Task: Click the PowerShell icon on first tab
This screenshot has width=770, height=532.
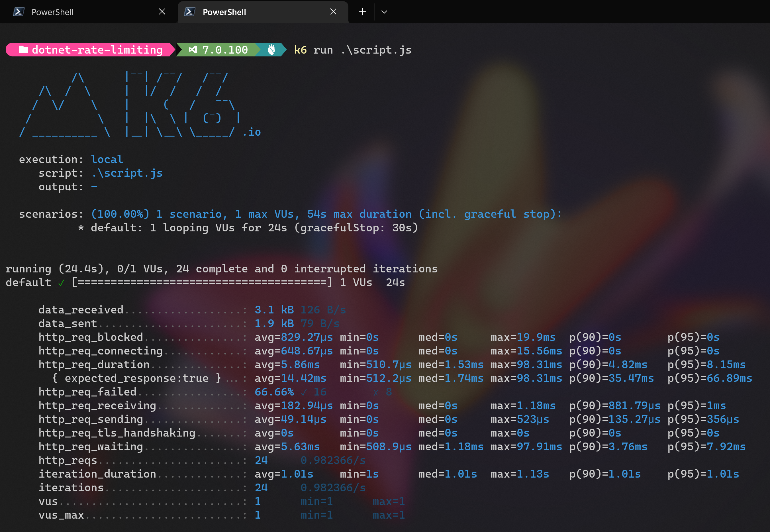Action: pyautogui.click(x=19, y=12)
